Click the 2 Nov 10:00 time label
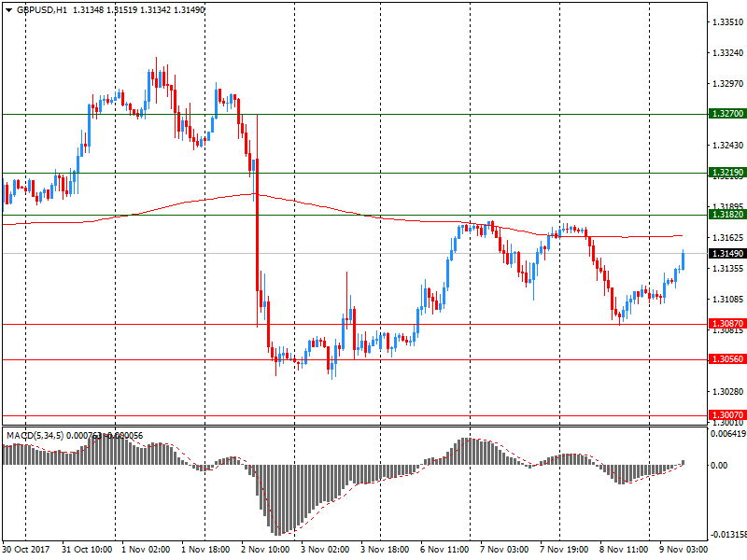This screenshot has height=560, width=747. pyautogui.click(x=265, y=550)
